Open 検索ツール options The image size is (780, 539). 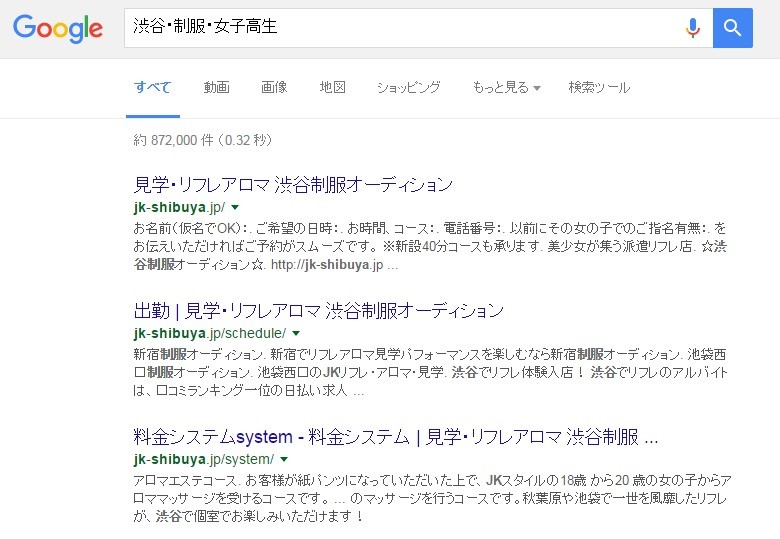coord(599,88)
